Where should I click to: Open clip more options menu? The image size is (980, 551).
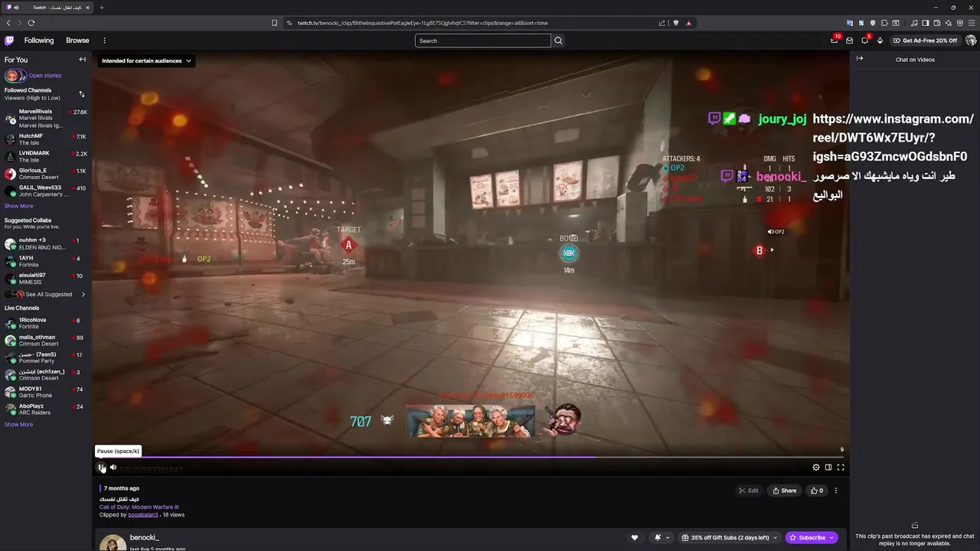pyautogui.click(x=836, y=491)
